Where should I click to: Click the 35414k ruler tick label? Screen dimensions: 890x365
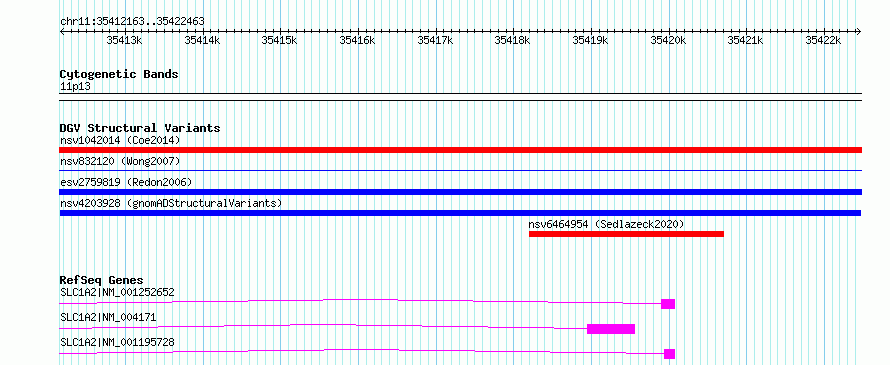coord(202,40)
